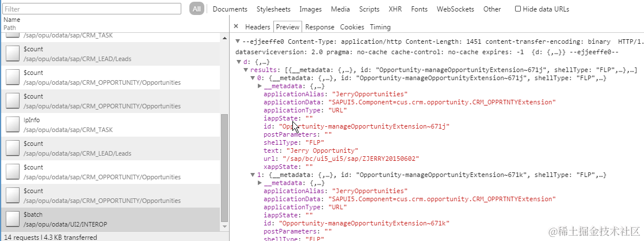Click the xappState property under item 0

coord(288,167)
